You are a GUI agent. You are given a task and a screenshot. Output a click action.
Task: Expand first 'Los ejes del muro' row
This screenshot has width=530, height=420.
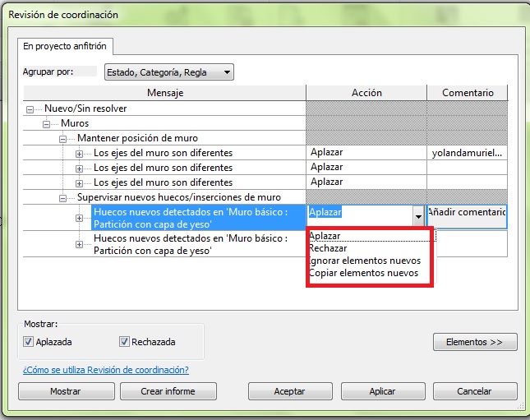[x=80, y=153]
